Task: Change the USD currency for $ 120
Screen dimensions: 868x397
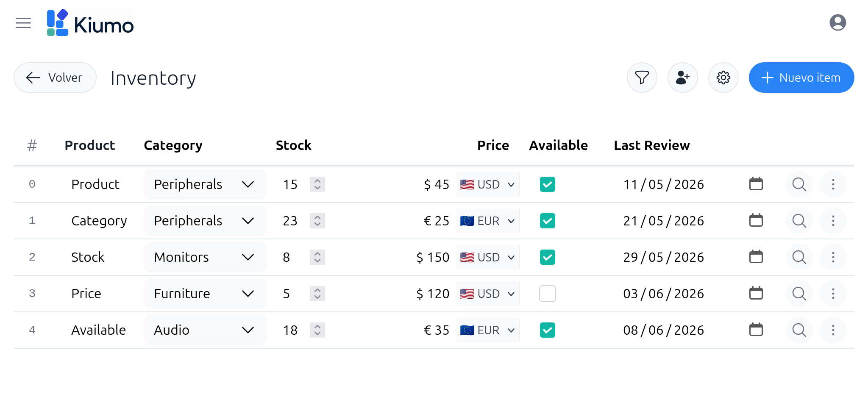Action: [x=487, y=294]
